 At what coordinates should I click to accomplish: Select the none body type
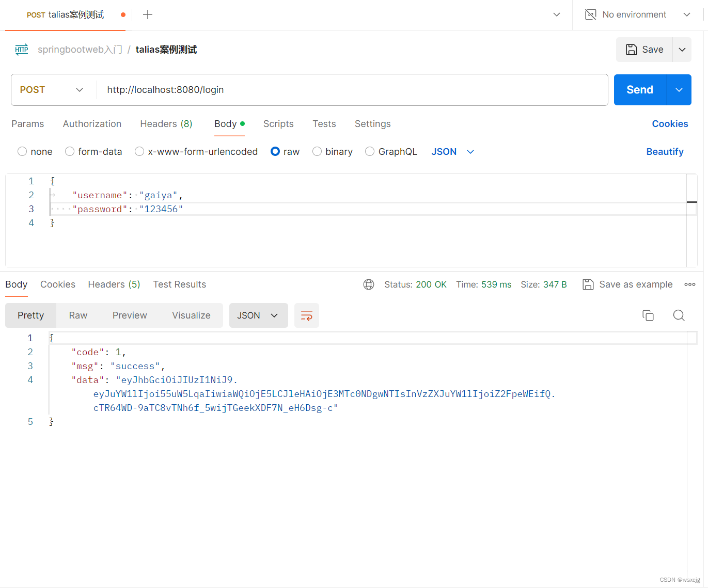pyautogui.click(x=22, y=151)
